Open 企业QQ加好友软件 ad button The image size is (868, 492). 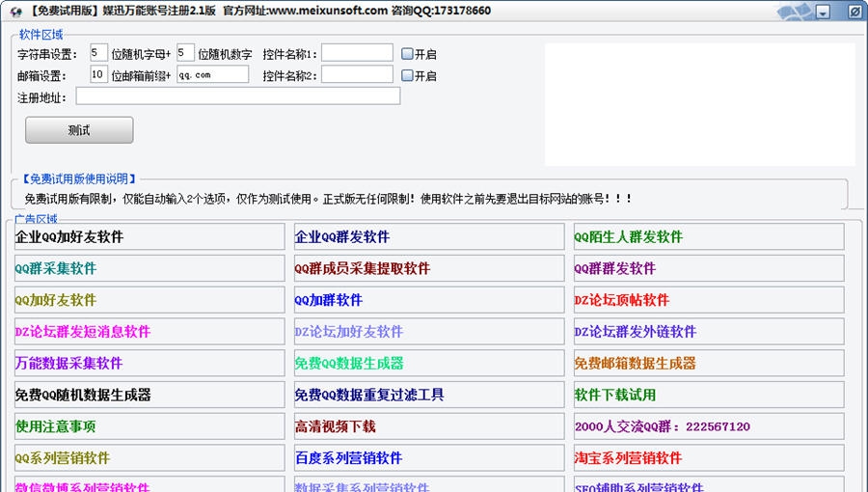(149, 237)
